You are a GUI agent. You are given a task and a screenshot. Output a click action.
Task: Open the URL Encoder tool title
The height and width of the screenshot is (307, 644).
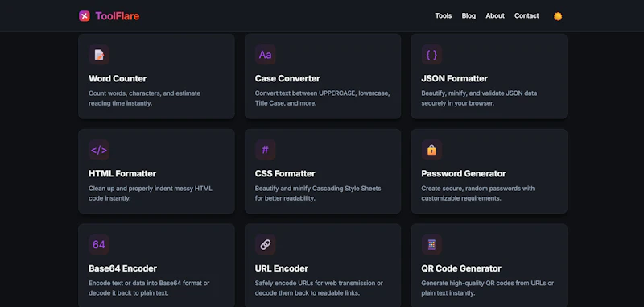(281, 268)
